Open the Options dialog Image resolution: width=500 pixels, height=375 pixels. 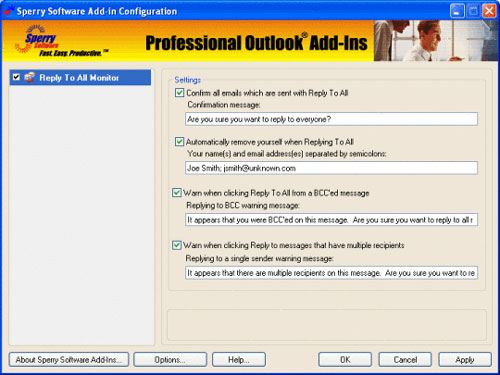[x=170, y=360]
